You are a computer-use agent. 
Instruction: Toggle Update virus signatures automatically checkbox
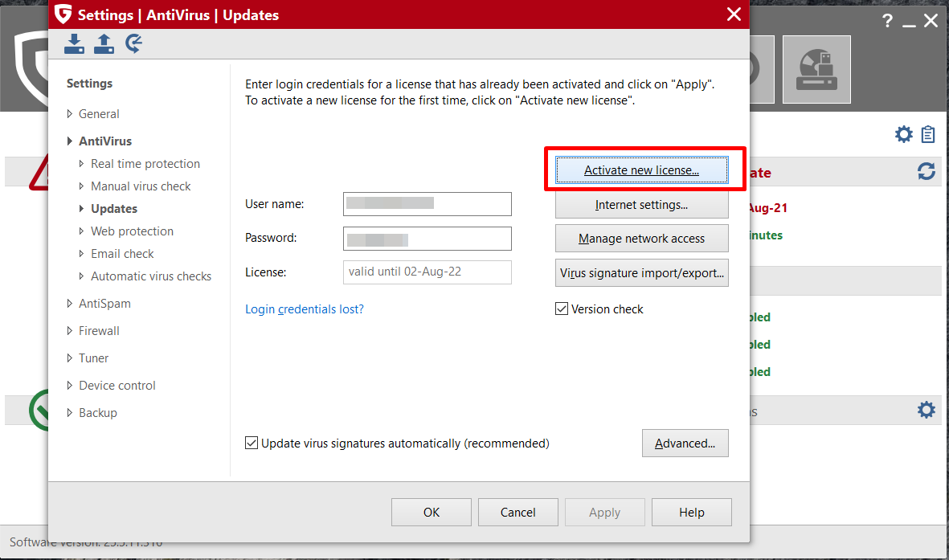(252, 443)
